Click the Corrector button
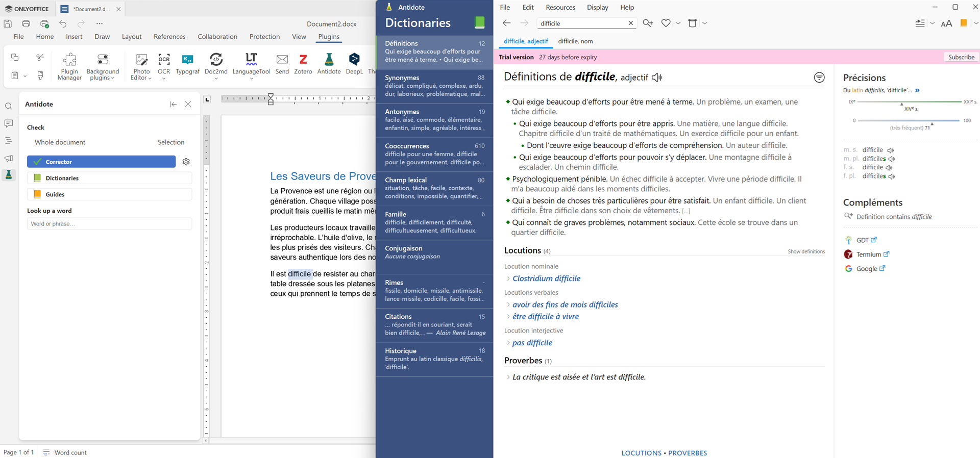Viewport: 980px width, 458px height. coord(101,162)
